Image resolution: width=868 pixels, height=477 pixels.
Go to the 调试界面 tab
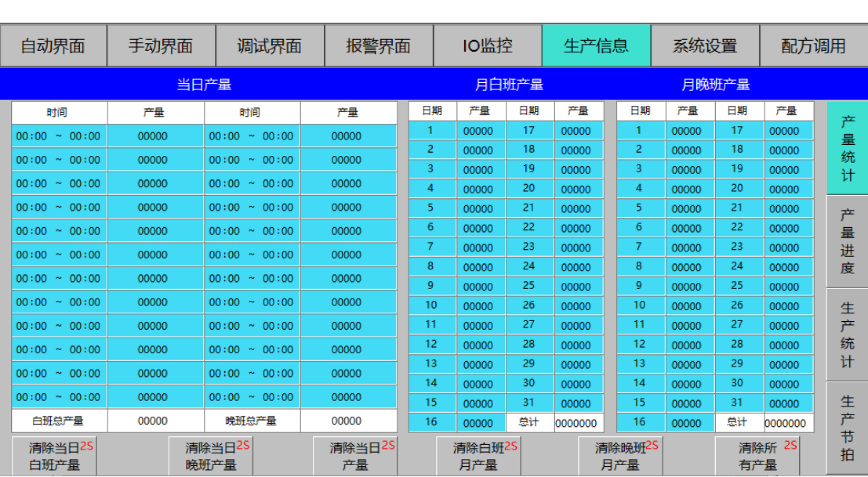pyautogui.click(x=270, y=46)
